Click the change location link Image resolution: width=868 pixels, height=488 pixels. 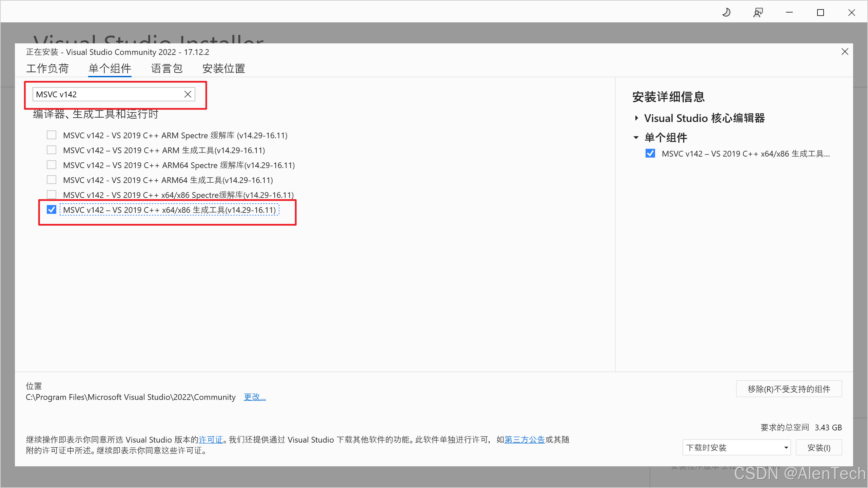point(255,397)
